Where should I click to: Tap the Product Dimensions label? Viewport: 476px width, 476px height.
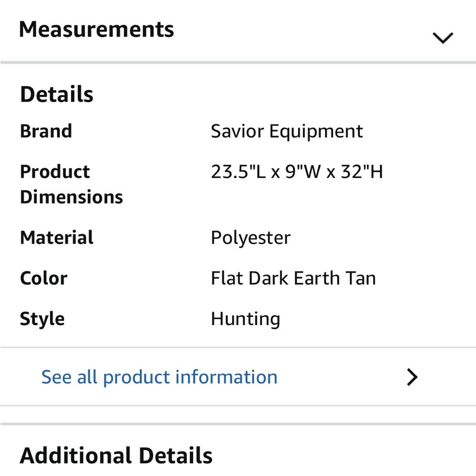[71, 184]
